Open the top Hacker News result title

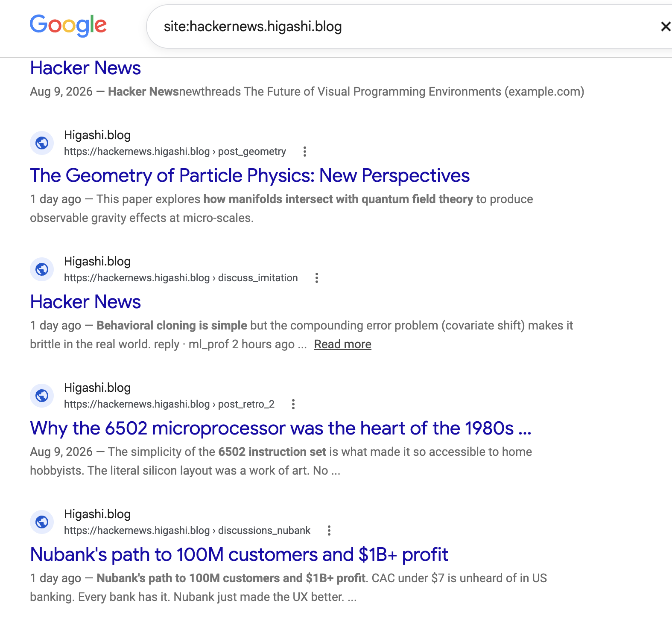point(85,68)
